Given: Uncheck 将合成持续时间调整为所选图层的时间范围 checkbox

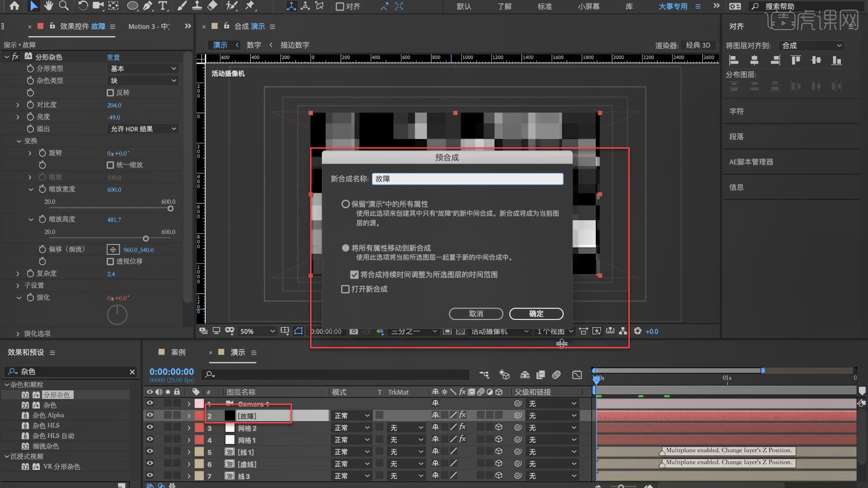Looking at the screenshot, I should pyautogui.click(x=354, y=275).
